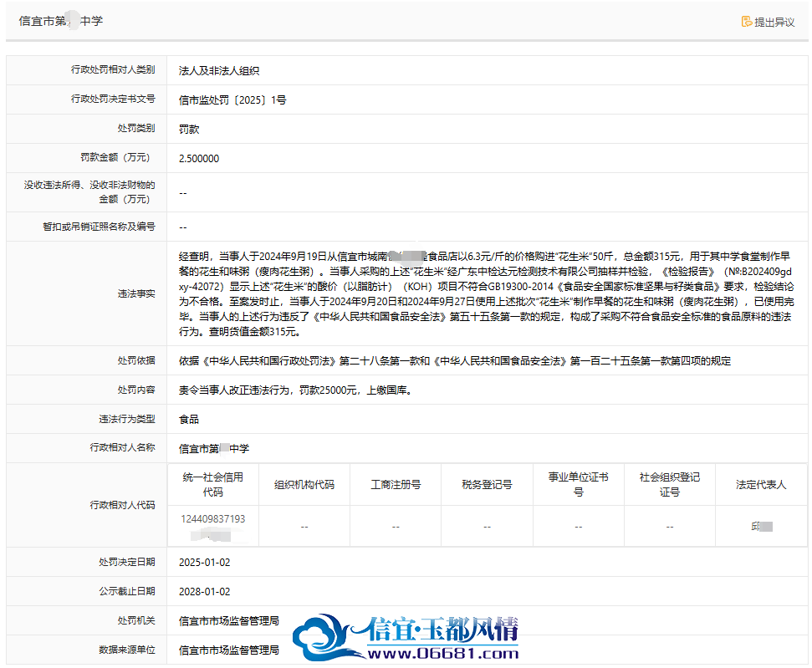Click the paragraph starting with 经查明，当事人于2024年9月19日
The height and width of the screenshot is (668, 812).
[x=486, y=293]
